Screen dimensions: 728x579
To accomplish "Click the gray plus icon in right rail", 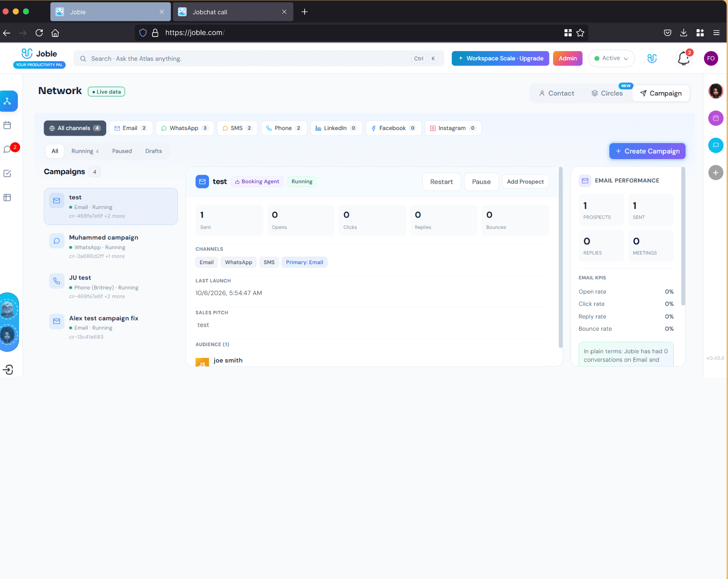I will [715, 173].
